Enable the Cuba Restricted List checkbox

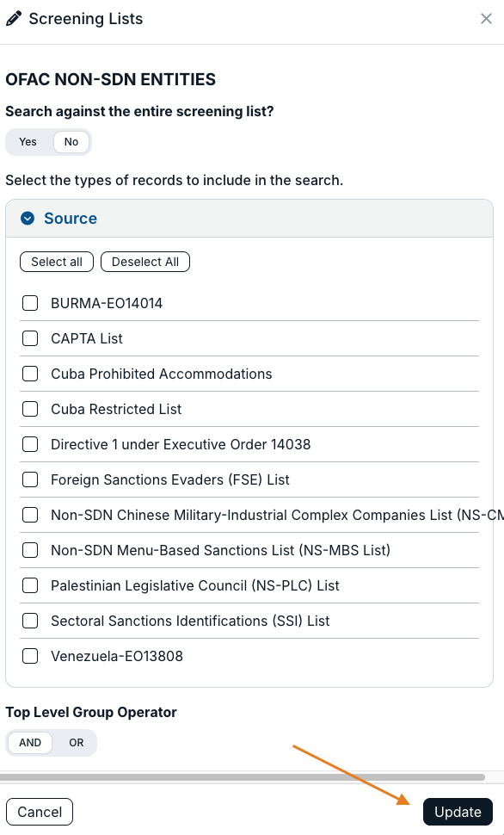coord(30,409)
